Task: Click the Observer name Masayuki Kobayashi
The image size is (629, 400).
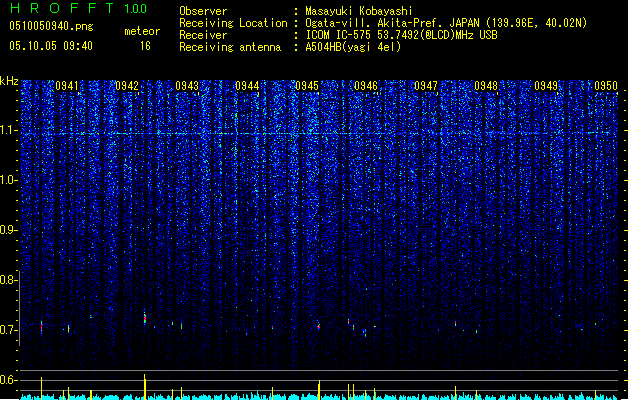Action: point(359,11)
